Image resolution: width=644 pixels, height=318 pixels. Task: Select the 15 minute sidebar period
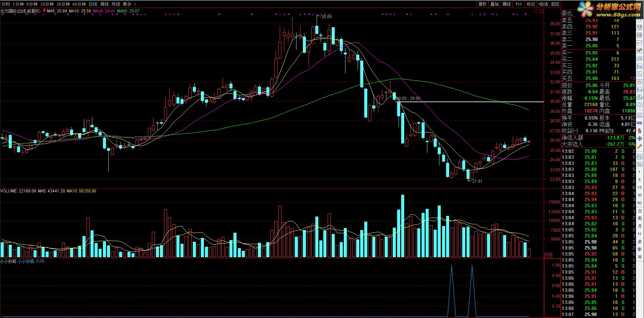tap(640, 187)
